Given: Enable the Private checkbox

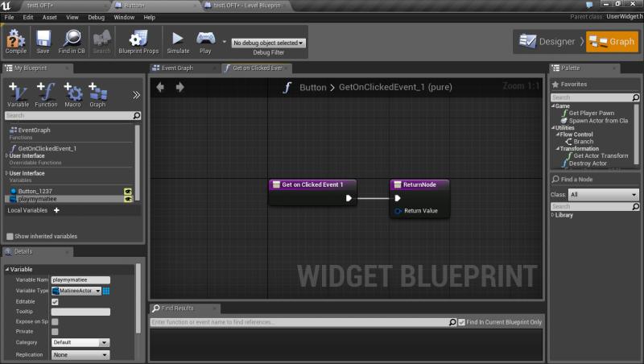Looking at the screenshot, I should (55, 332).
